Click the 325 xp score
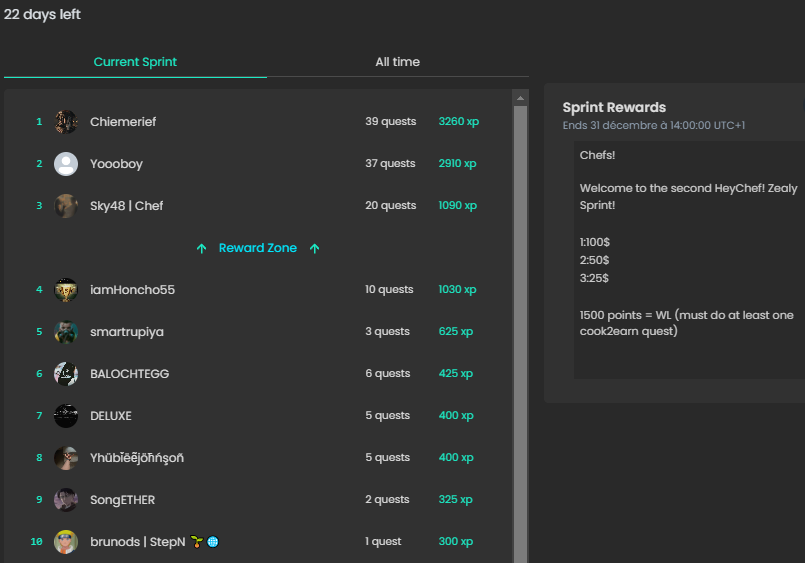 [455, 500]
